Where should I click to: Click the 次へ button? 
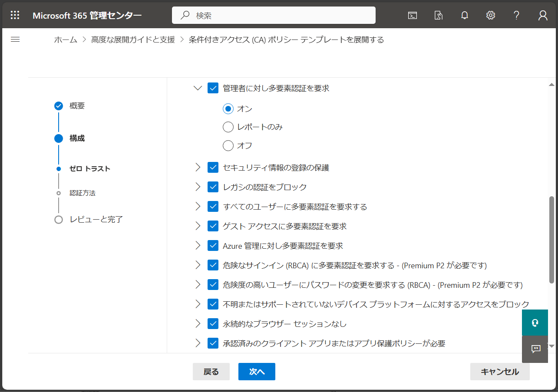[x=257, y=372]
